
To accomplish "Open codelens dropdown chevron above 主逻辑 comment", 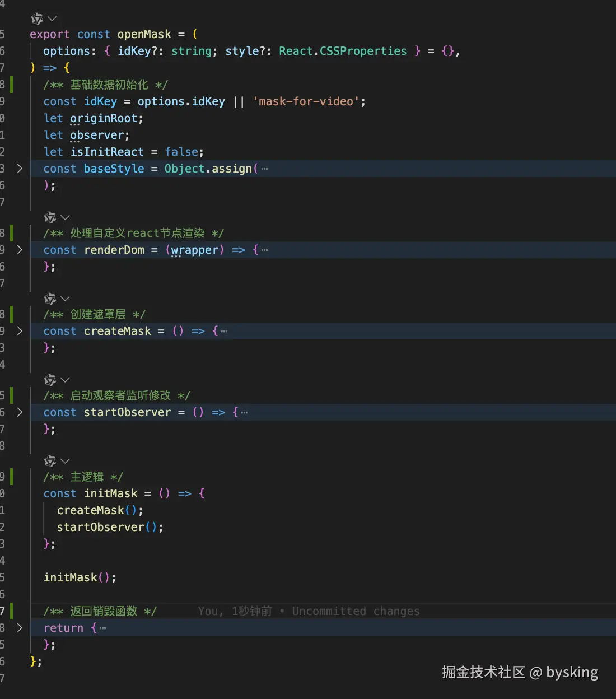I will pyautogui.click(x=65, y=461).
